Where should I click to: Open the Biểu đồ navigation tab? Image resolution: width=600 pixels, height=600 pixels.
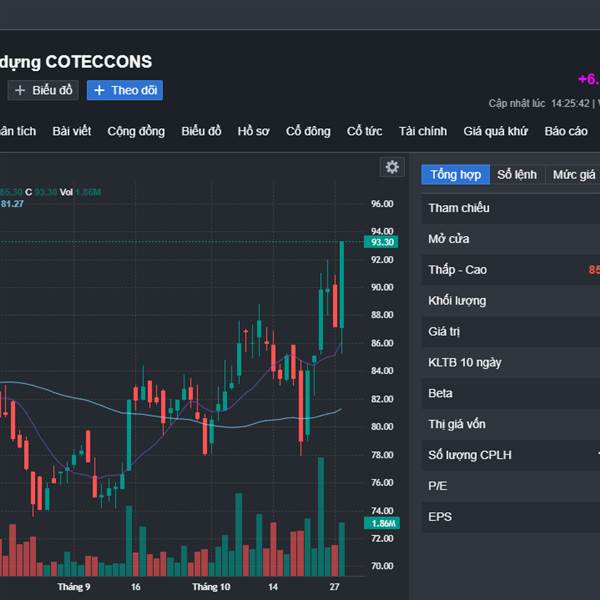tap(201, 131)
